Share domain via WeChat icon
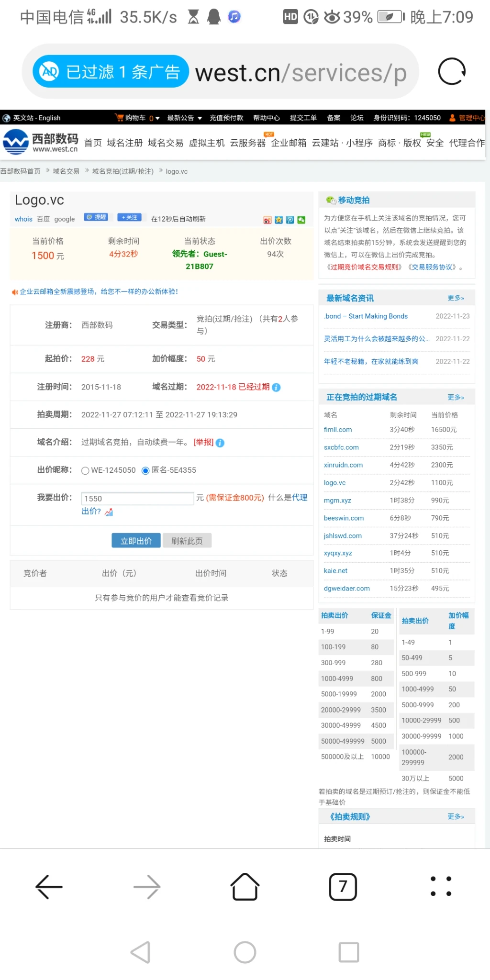The image size is (490, 980). click(x=301, y=220)
